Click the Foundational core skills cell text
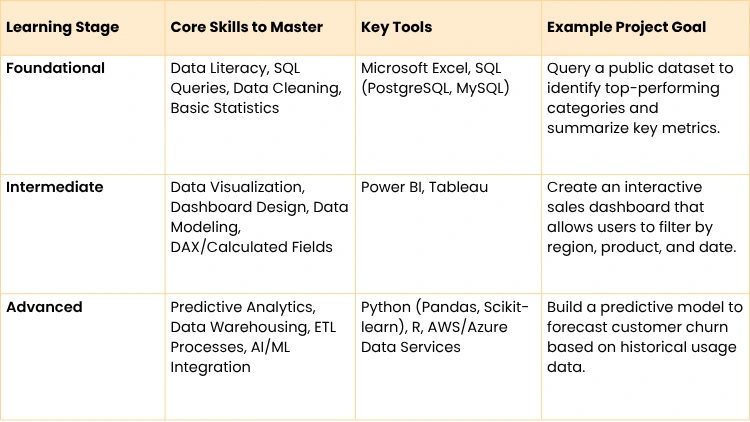 point(255,88)
